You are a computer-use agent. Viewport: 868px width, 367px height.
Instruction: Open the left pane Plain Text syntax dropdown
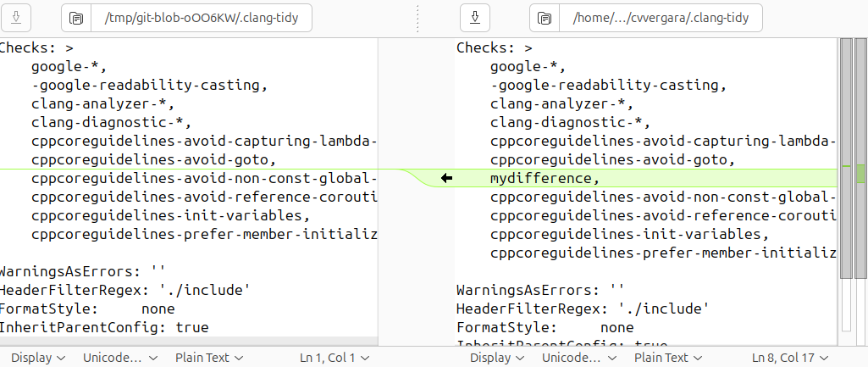pyautogui.click(x=209, y=358)
